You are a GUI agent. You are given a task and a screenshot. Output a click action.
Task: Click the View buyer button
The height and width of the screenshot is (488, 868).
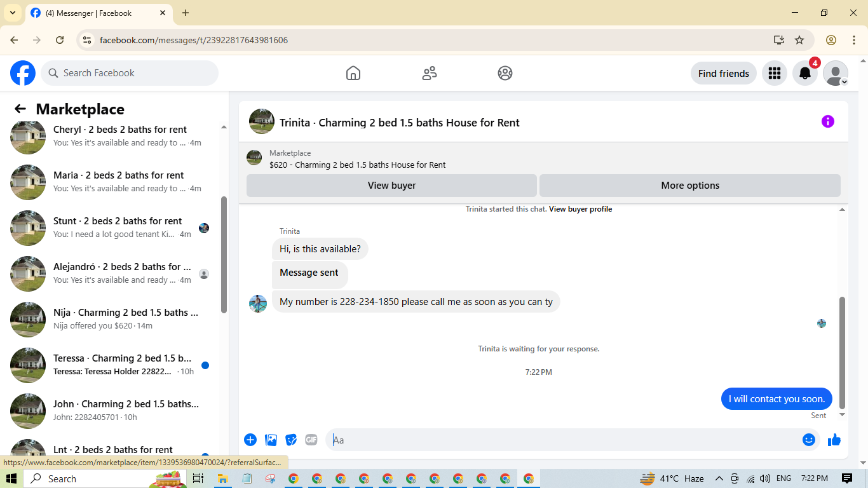pyautogui.click(x=391, y=186)
